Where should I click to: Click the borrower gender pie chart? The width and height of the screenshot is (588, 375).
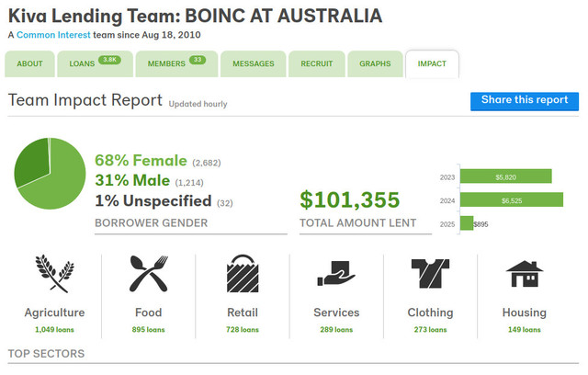[50, 174]
